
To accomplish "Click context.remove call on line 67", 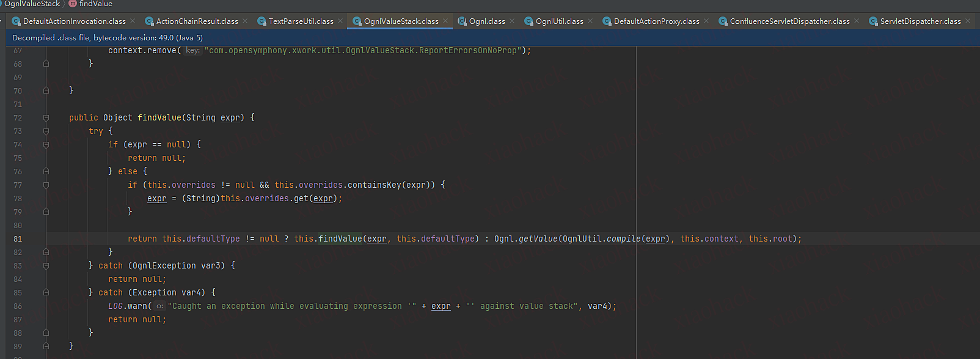I will (x=142, y=50).
